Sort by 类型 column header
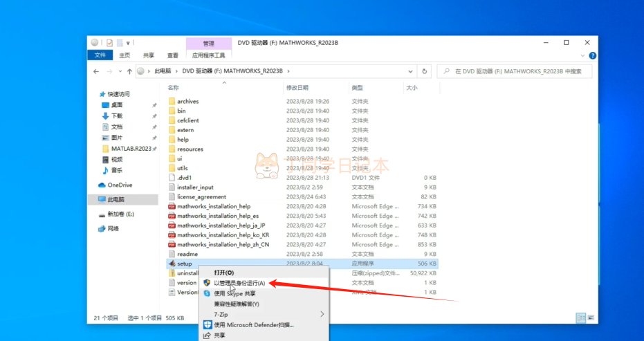 point(358,88)
